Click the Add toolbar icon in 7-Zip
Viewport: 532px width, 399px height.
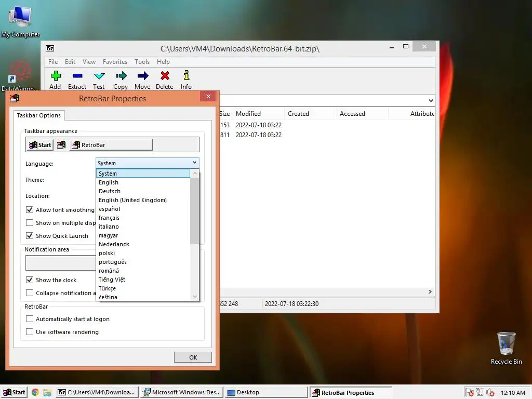tap(55, 79)
